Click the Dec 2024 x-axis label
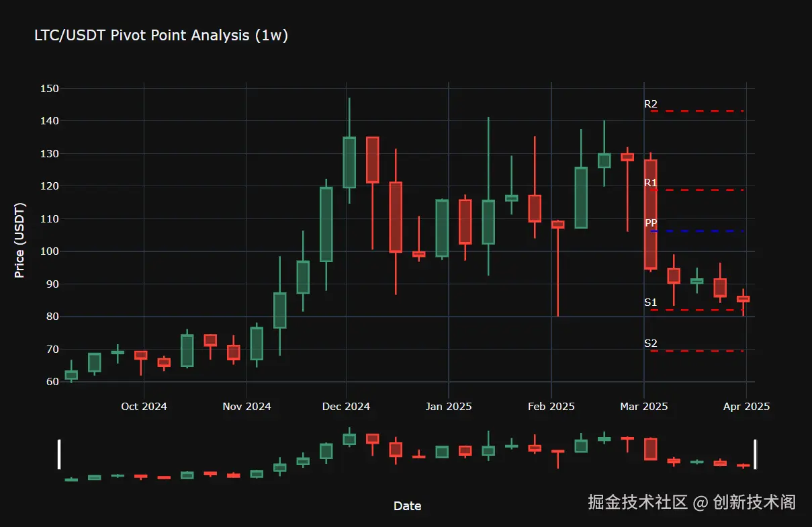This screenshot has height=527, width=812. click(x=346, y=407)
